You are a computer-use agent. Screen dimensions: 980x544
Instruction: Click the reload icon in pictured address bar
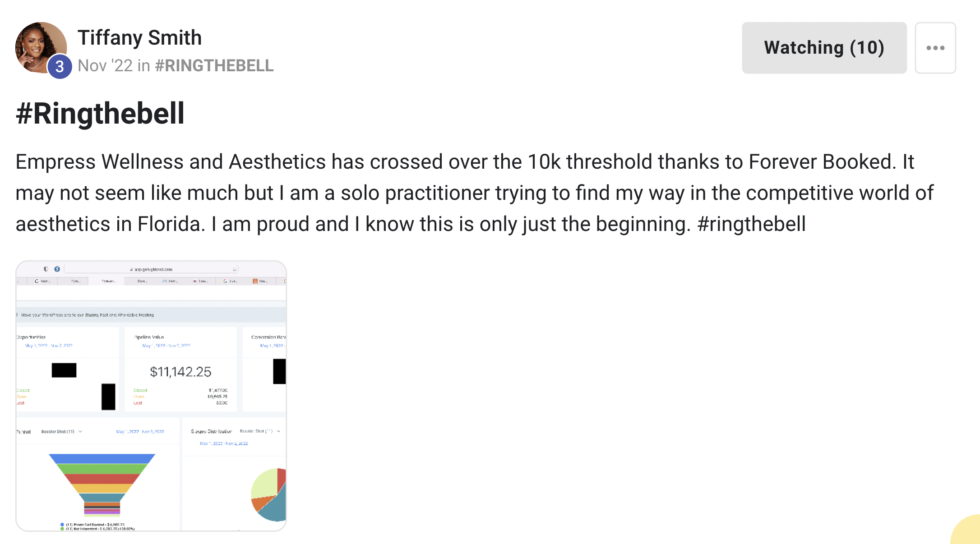234,269
